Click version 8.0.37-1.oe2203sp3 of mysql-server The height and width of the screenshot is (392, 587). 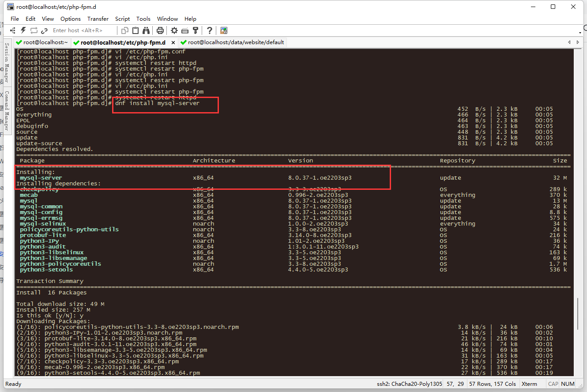[320, 178]
